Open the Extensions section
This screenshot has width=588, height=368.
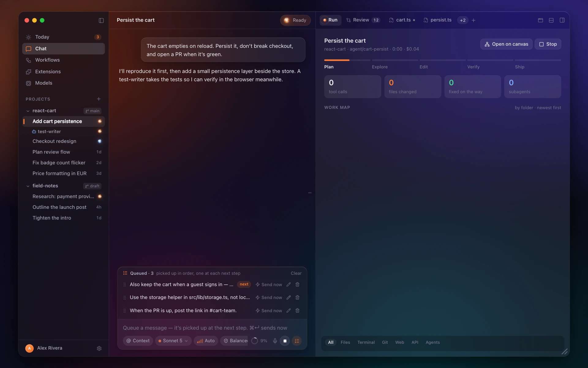63,71
